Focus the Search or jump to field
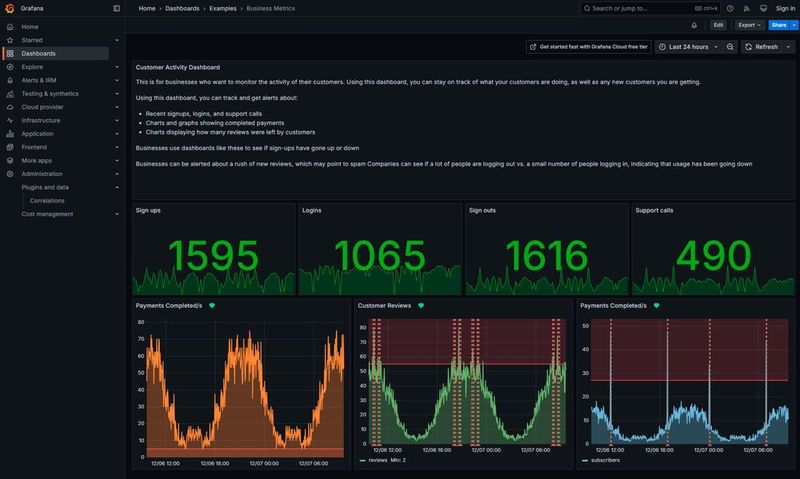This screenshot has width=800, height=479. coord(650,8)
